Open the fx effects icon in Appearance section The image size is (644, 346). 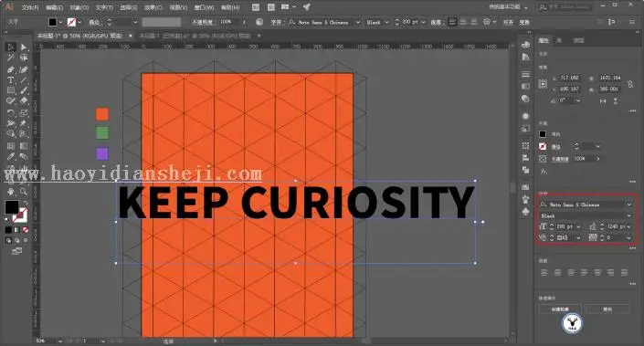[x=544, y=172]
